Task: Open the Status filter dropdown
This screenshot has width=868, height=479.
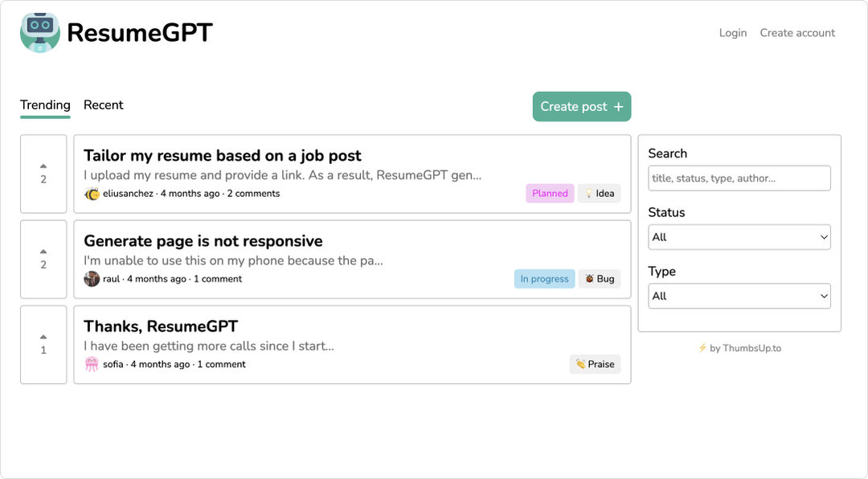Action: (739, 237)
